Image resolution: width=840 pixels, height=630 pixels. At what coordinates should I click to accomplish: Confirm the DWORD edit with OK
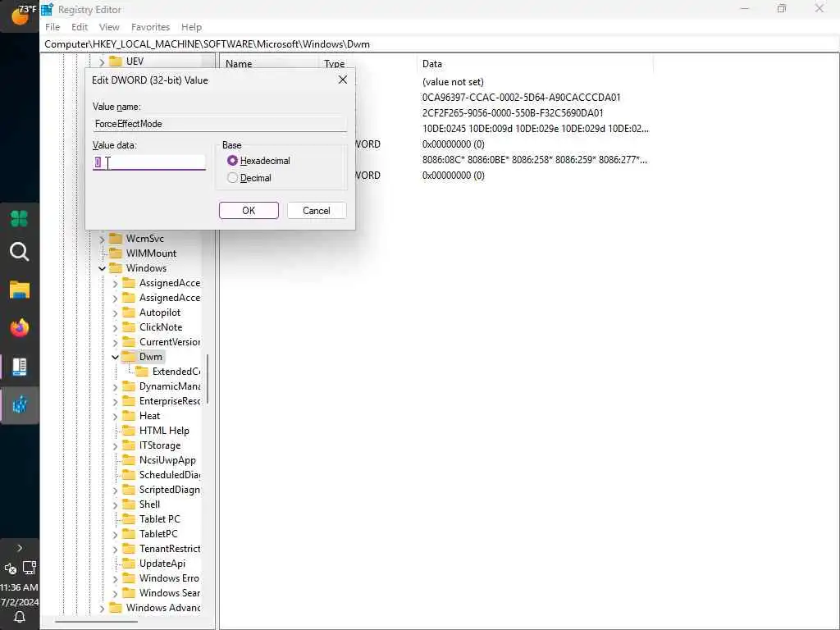point(249,211)
